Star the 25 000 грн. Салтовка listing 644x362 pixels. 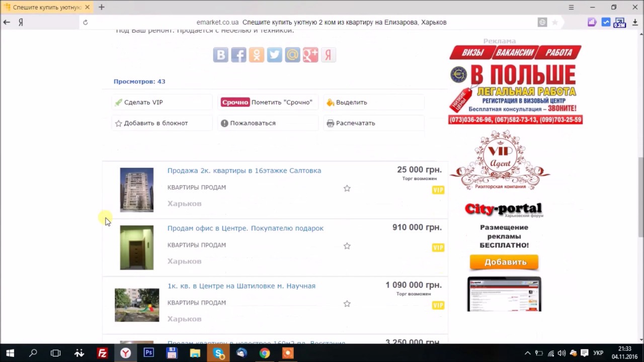coord(347,189)
